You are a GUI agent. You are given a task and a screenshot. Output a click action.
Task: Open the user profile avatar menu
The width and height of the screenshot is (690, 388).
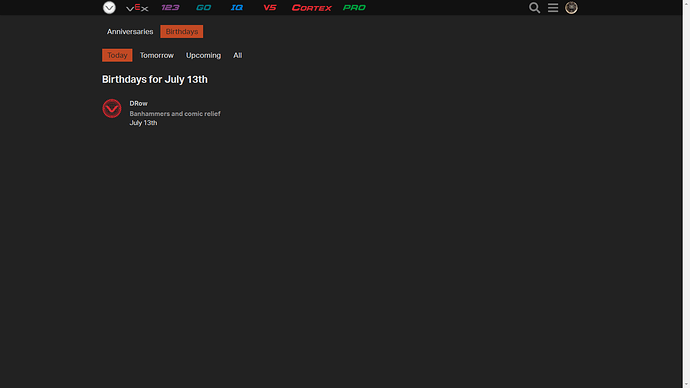click(x=571, y=7)
